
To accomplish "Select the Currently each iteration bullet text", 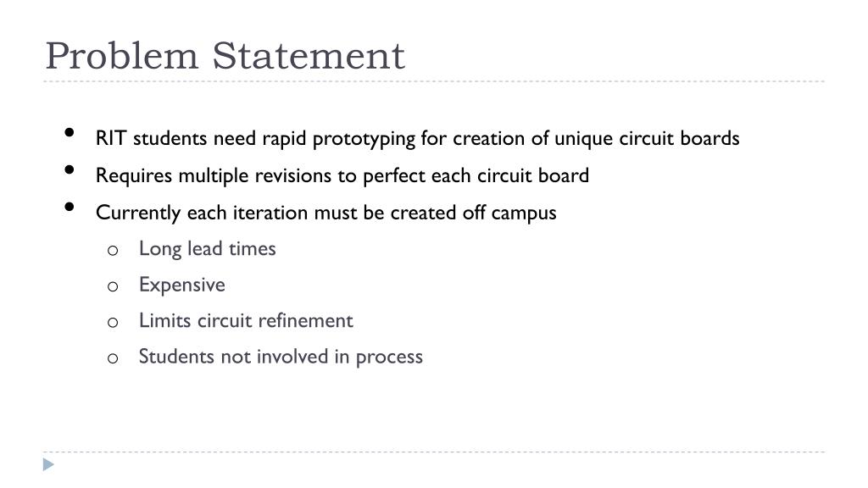I will pos(326,213).
